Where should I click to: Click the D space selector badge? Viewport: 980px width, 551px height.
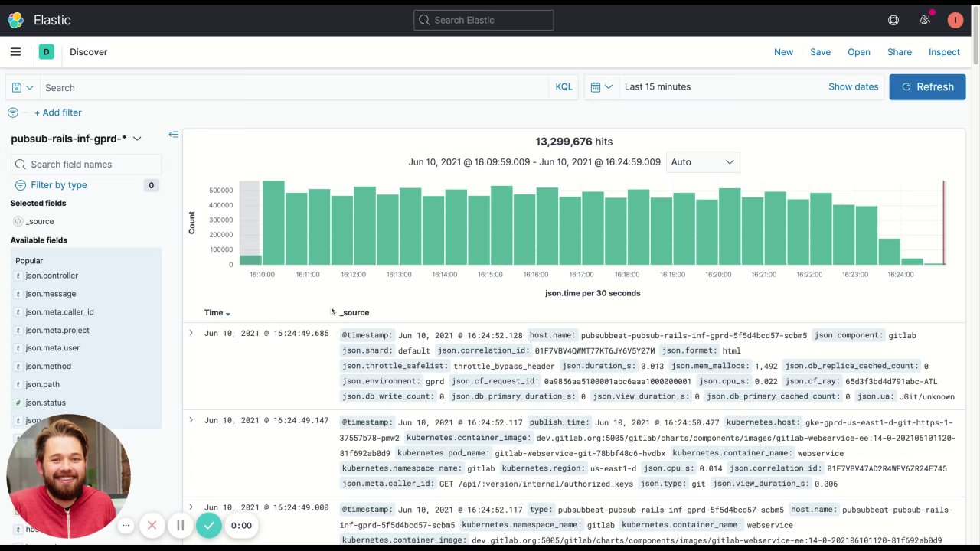47,52
